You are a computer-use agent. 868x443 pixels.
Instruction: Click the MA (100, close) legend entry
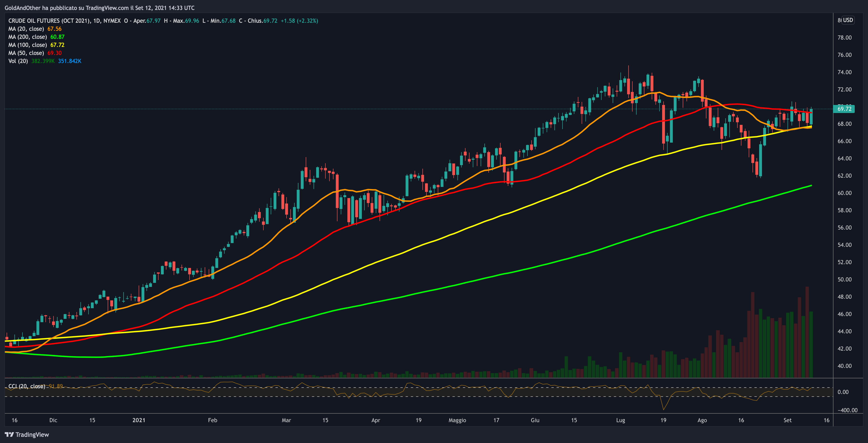(x=28, y=45)
